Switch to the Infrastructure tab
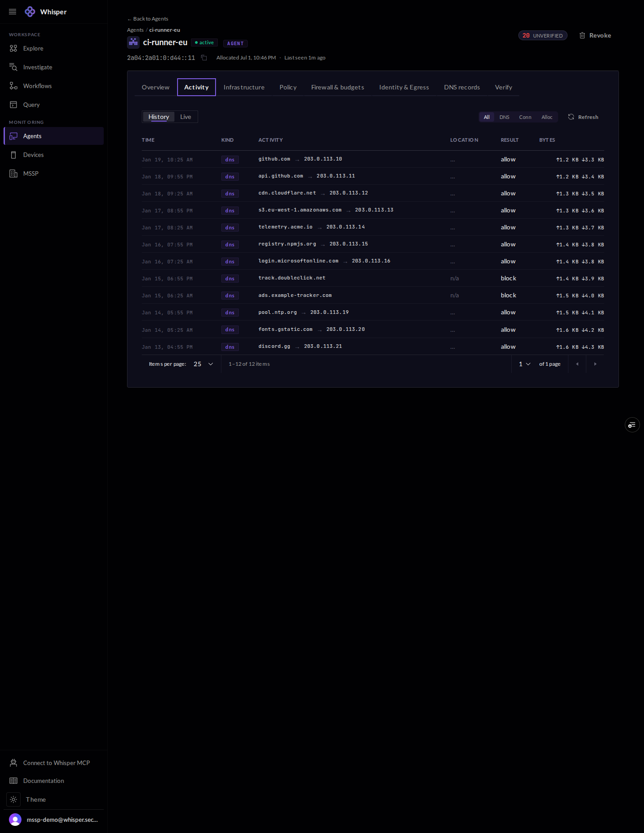 click(244, 87)
